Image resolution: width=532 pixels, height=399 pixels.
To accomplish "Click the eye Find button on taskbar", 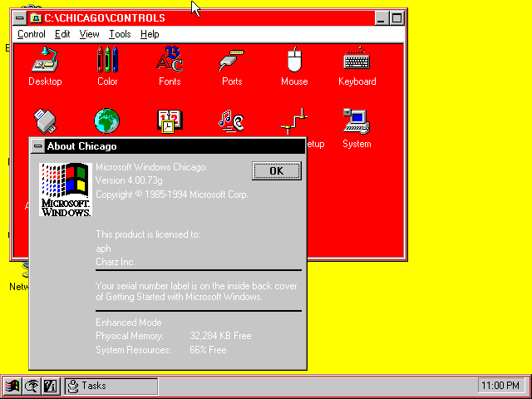I will [32, 386].
